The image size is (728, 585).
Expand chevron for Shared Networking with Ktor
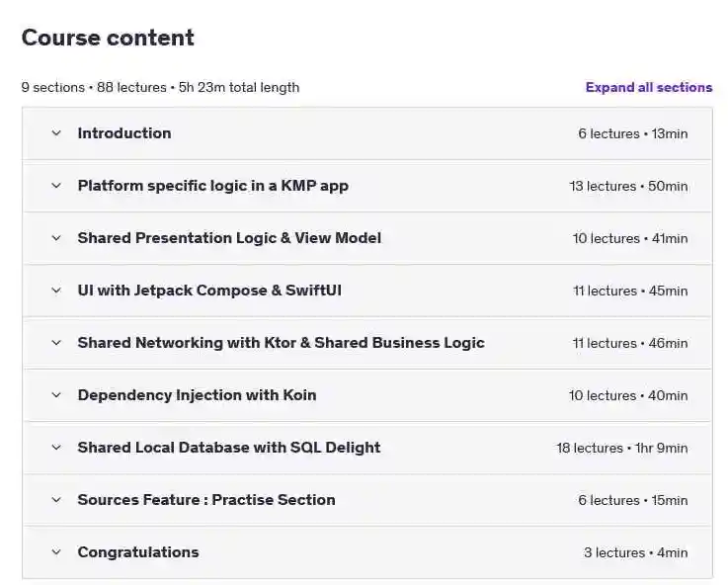[x=56, y=343]
